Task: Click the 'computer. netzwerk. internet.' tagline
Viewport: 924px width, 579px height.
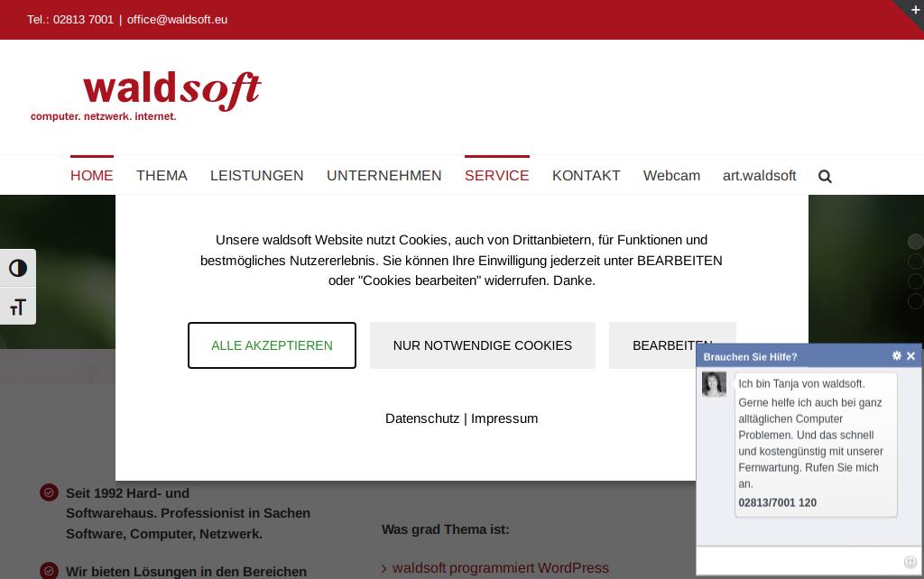Action: pos(104,116)
